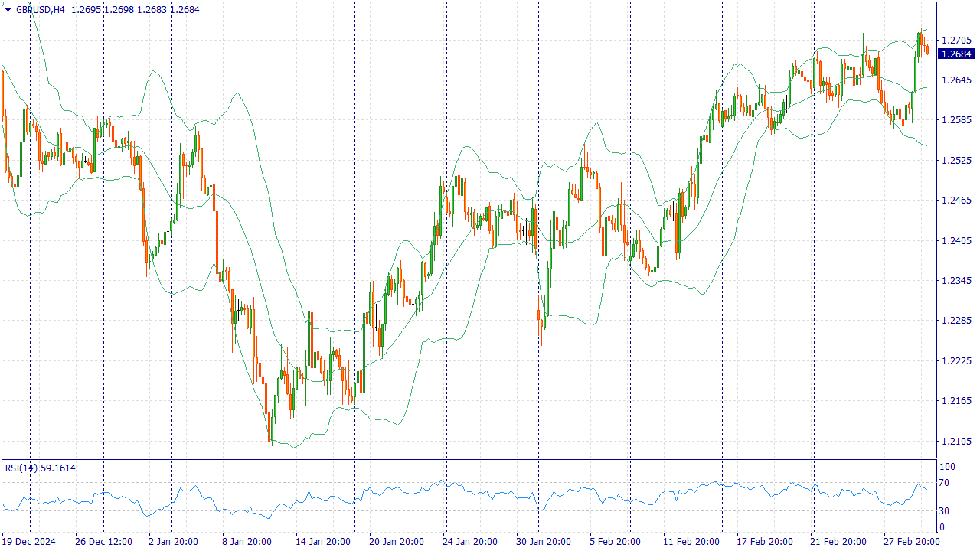Click price axis level 1.2345
This screenshot has height=551, width=980.
click(955, 281)
